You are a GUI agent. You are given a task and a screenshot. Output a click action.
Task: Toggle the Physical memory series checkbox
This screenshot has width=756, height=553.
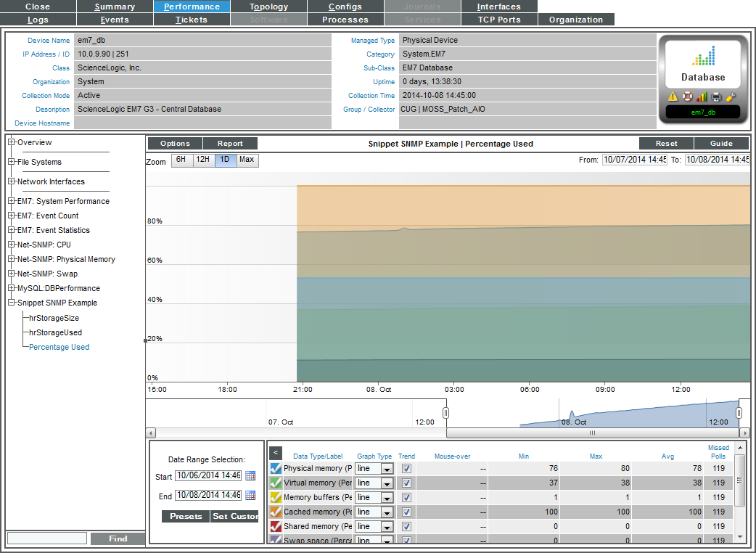pos(275,469)
